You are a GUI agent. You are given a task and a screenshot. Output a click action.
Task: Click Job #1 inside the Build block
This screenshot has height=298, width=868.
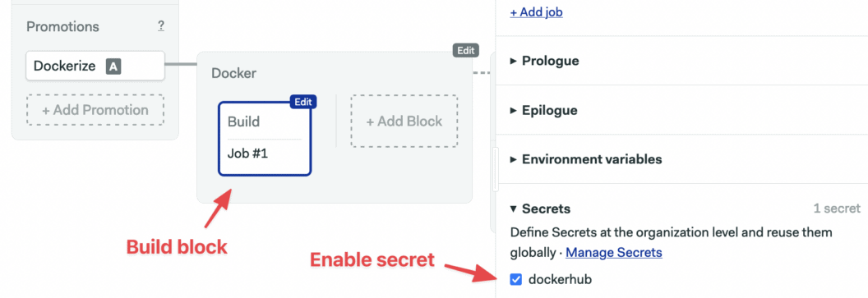click(248, 154)
